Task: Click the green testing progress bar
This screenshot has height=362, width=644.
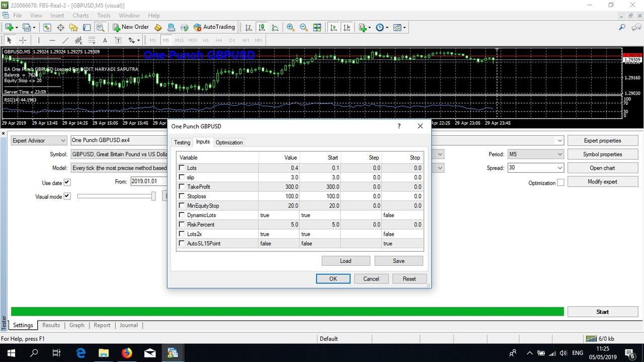Action: [x=287, y=312]
